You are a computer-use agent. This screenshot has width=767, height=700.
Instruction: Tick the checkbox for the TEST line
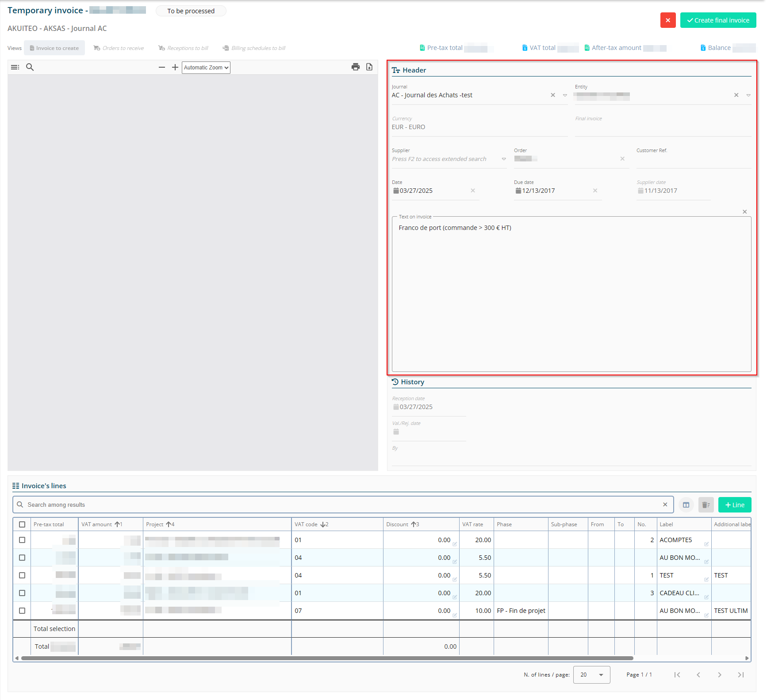[22, 575]
